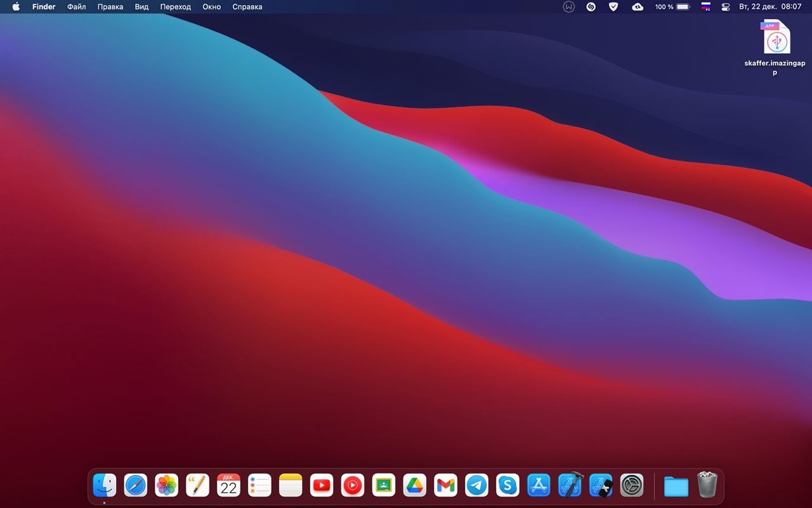
Task: Open Control Center from menu bar
Action: pos(726,7)
